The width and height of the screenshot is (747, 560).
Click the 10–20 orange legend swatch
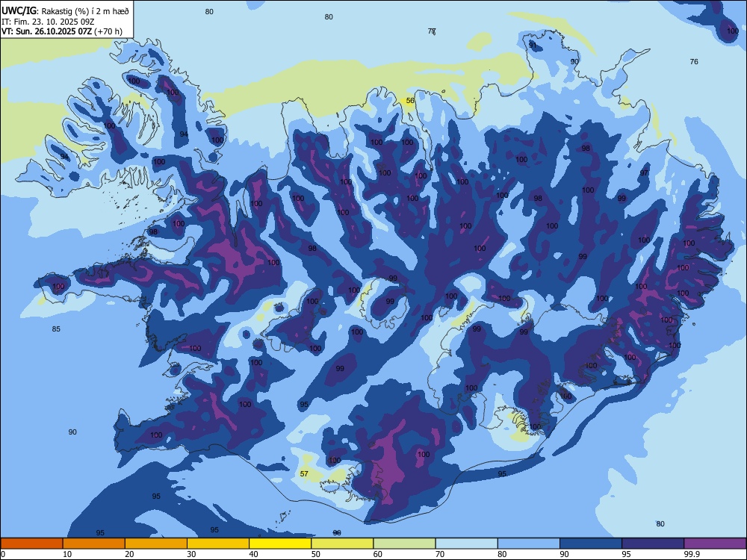(x=94, y=544)
